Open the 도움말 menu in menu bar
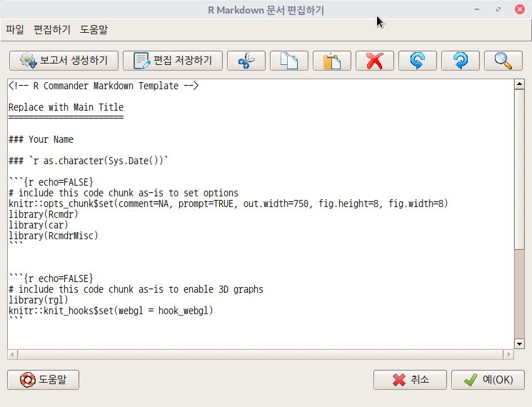The image size is (532, 407). point(94,29)
